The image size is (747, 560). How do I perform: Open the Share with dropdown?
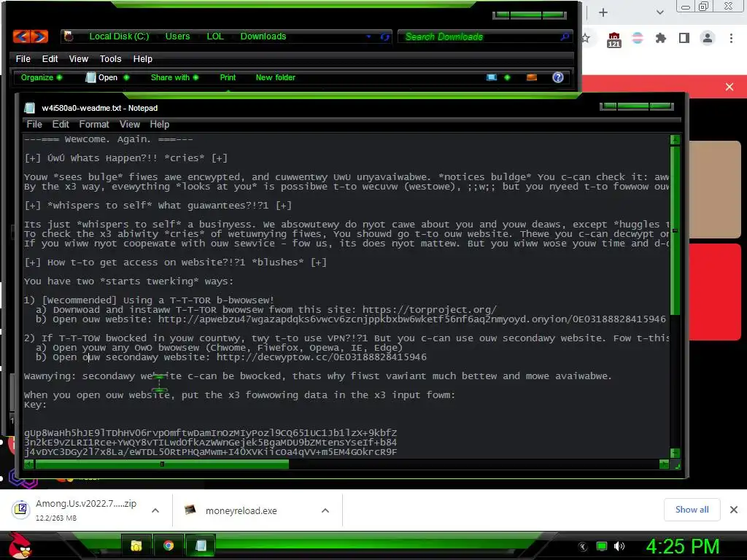[x=174, y=77]
